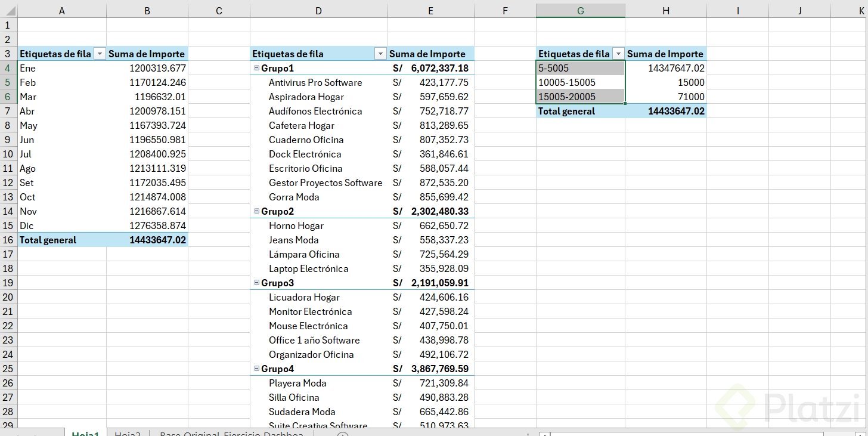868x436 pixels.
Task: Click the Abr month cell
Action: tap(62, 111)
